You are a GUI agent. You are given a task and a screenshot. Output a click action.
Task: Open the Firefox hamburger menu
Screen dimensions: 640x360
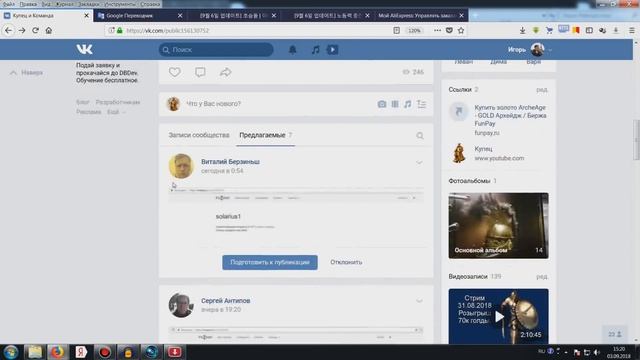pos(631,31)
